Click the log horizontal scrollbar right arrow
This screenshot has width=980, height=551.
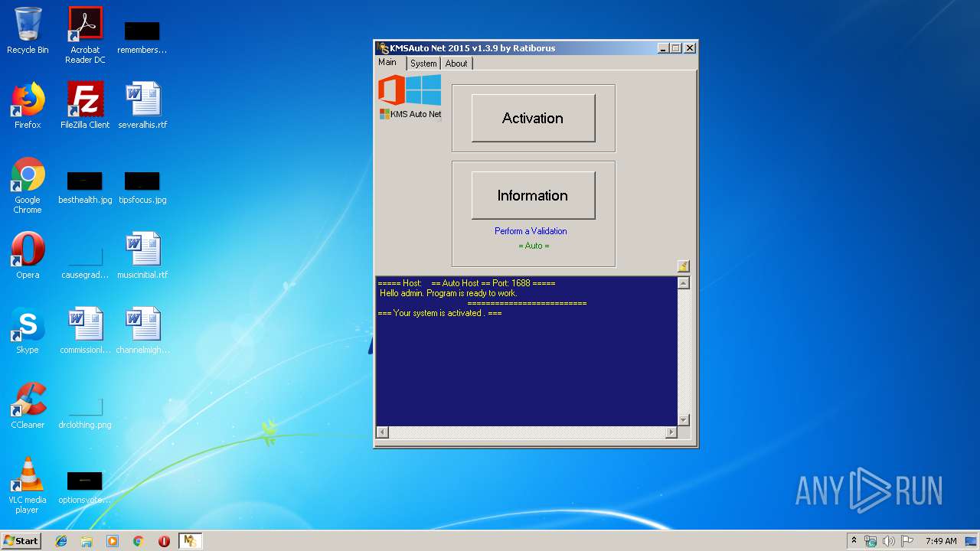pos(671,432)
